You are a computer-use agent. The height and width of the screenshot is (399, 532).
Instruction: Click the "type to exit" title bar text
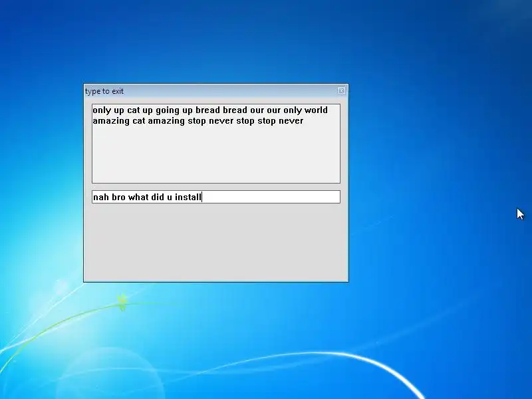click(x=104, y=91)
